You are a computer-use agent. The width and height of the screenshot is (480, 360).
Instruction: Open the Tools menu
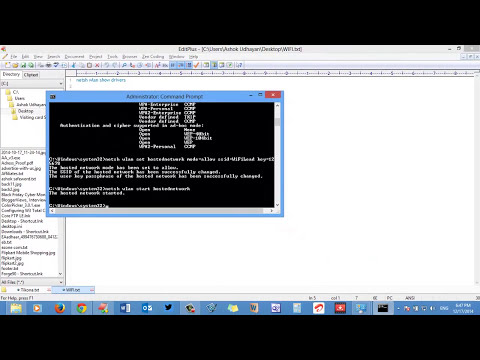tap(112, 57)
